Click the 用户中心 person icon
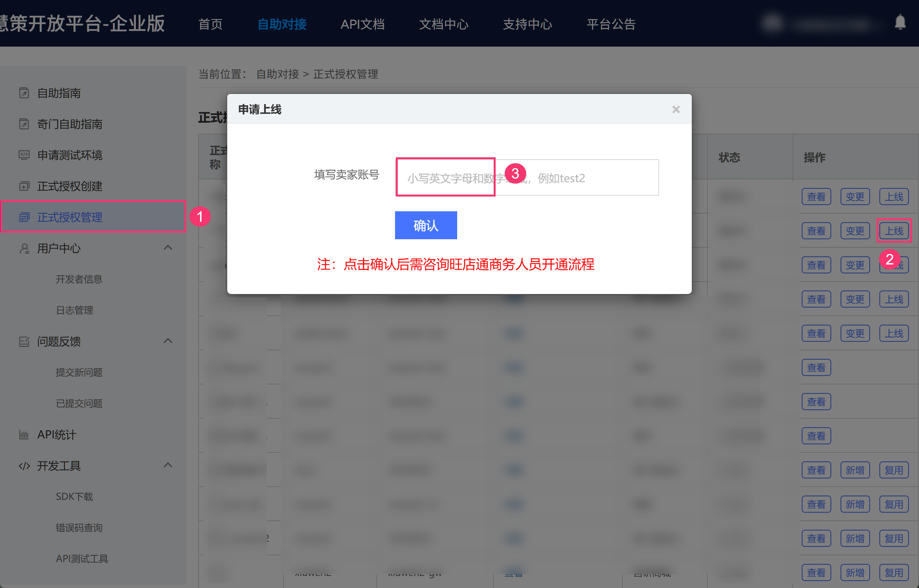The width and height of the screenshot is (919, 588). (24, 249)
